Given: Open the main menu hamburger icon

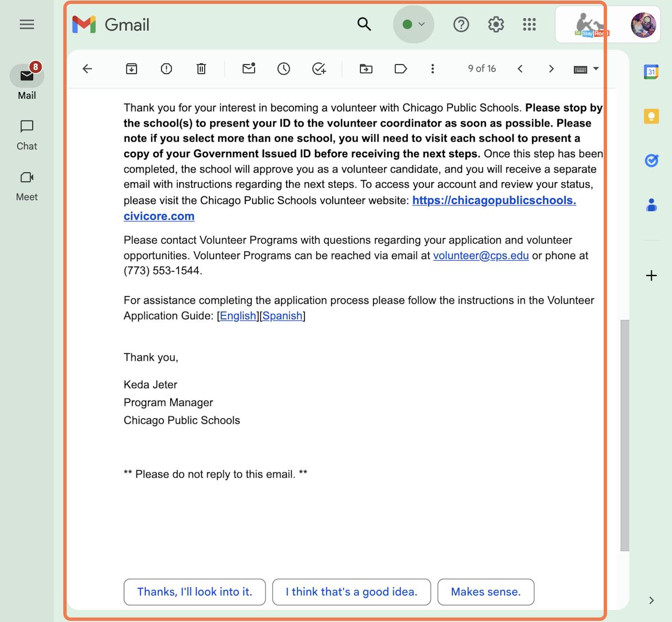Looking at the screenshot, I should [27, 25].
